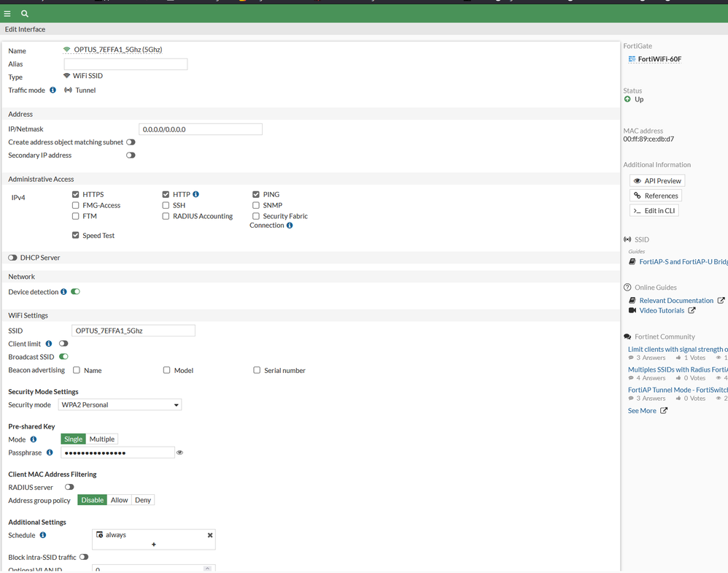This screenshot has width=728, height=573.
Task: Enable Secondary IP address toggle
Action: pos(131,155)
